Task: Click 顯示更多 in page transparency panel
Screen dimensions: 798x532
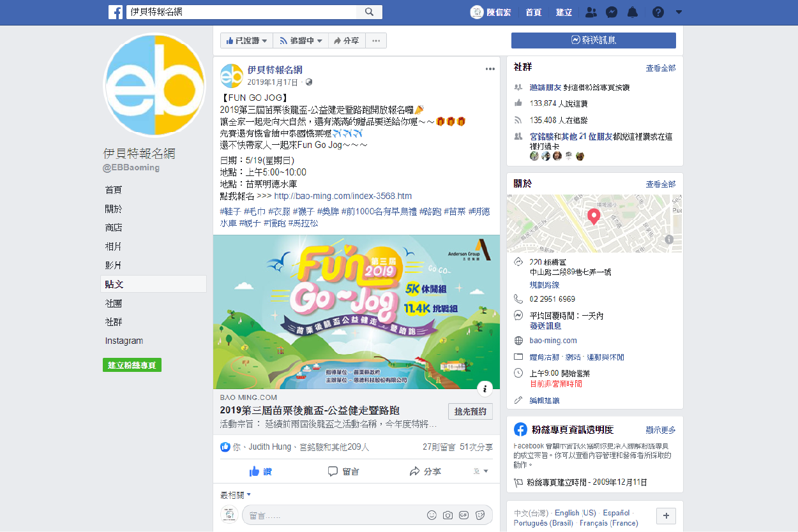Action: (x=661, y=430)
